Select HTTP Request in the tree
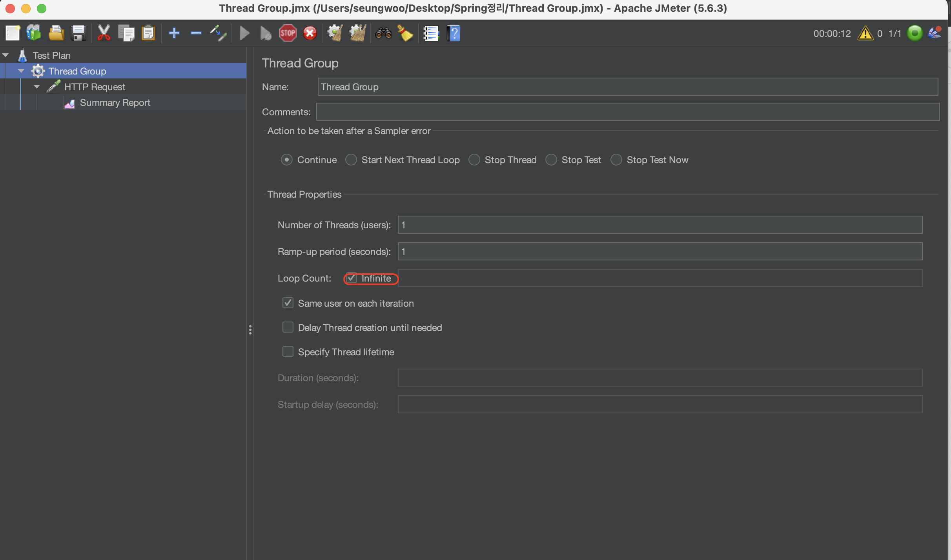 tap(95, 87)
